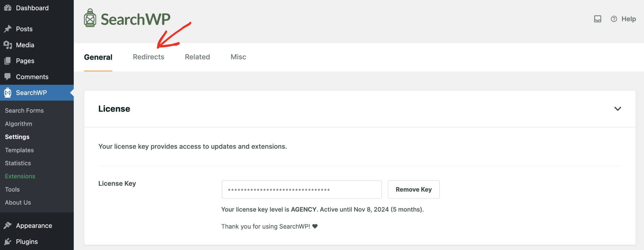Select the General tab
The height and width of the screenshot is (250, 644).
point(98,57)
